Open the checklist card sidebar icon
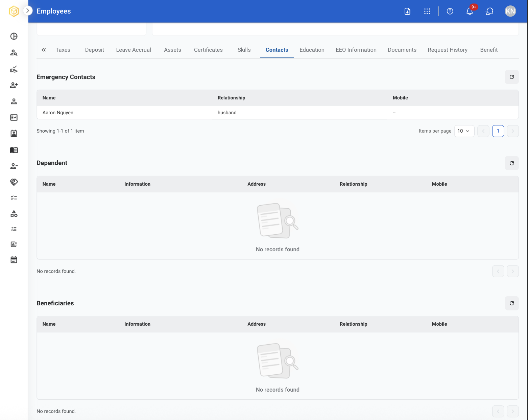 coord(14,117)
